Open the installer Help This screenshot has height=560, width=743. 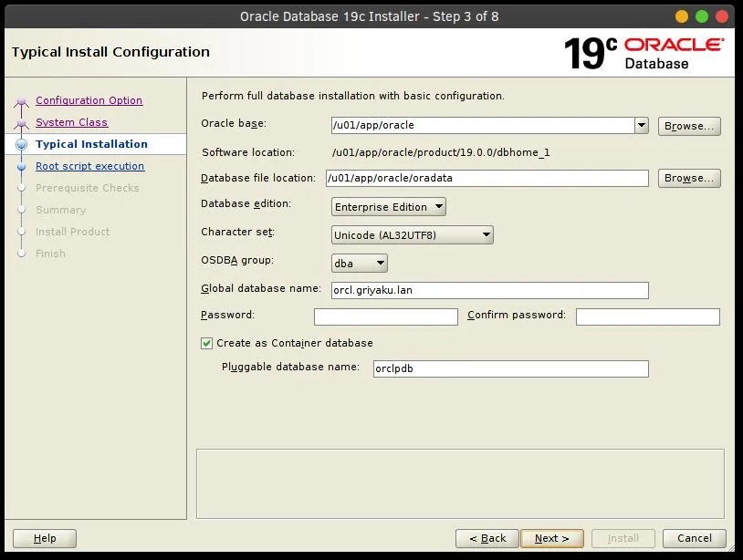pyautogui.click(x=44, y=538)
